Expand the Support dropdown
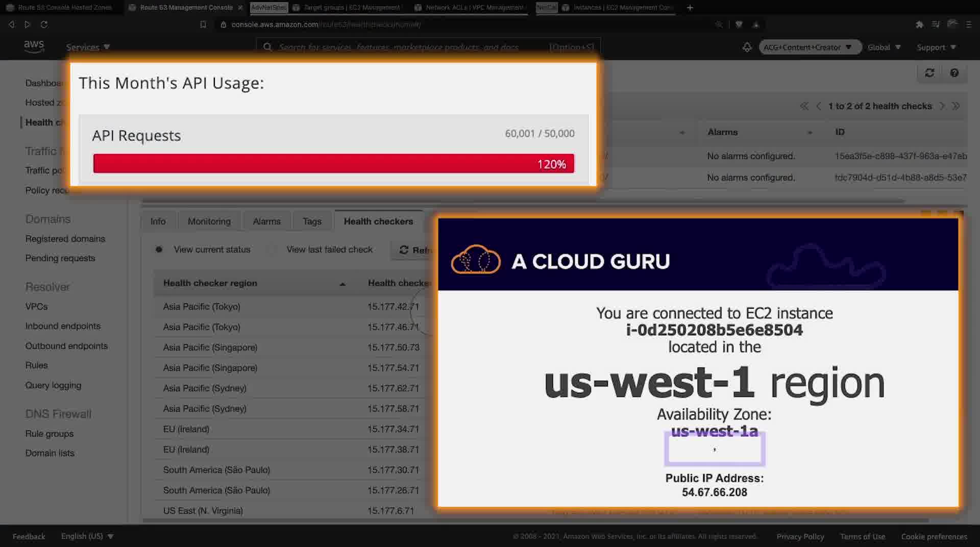This screenshot has height=547, width=980. 936,47
